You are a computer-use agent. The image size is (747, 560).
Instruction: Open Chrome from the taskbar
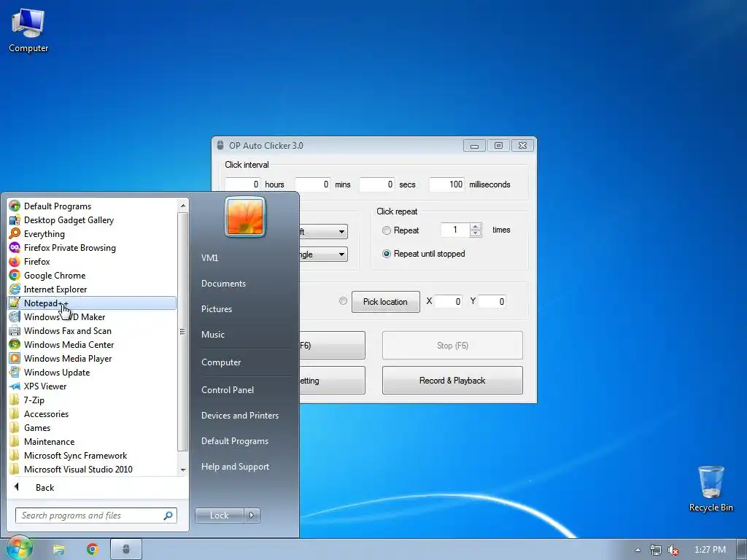tap(93, 550)
